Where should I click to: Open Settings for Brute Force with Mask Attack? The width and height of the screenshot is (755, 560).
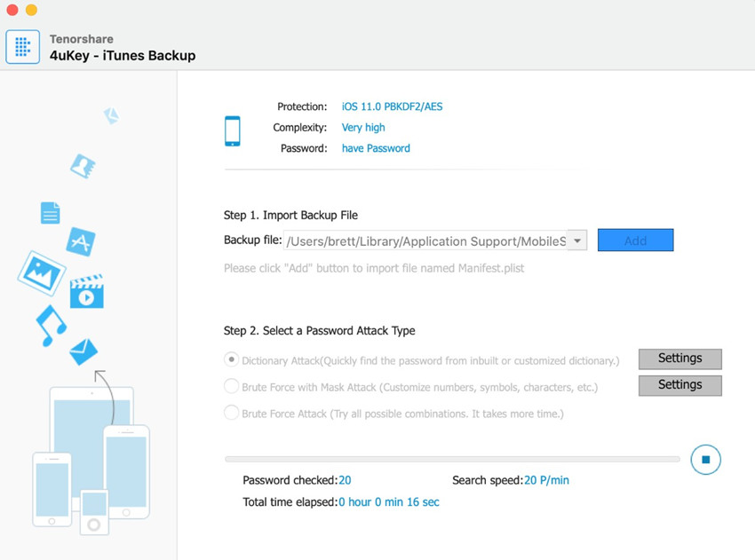point(679,385)
